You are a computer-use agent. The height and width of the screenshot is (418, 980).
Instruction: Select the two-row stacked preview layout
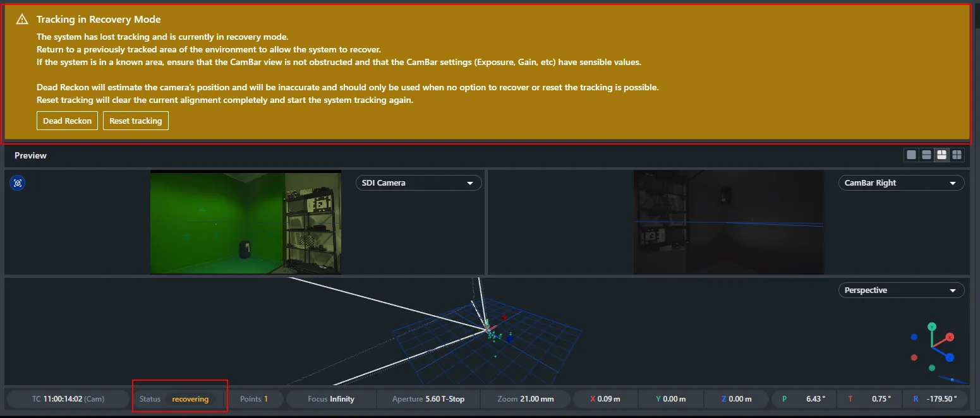pos(927,155)
